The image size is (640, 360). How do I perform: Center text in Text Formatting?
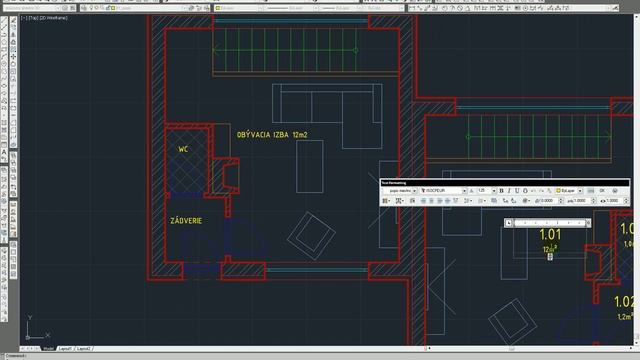pos(431,200)
